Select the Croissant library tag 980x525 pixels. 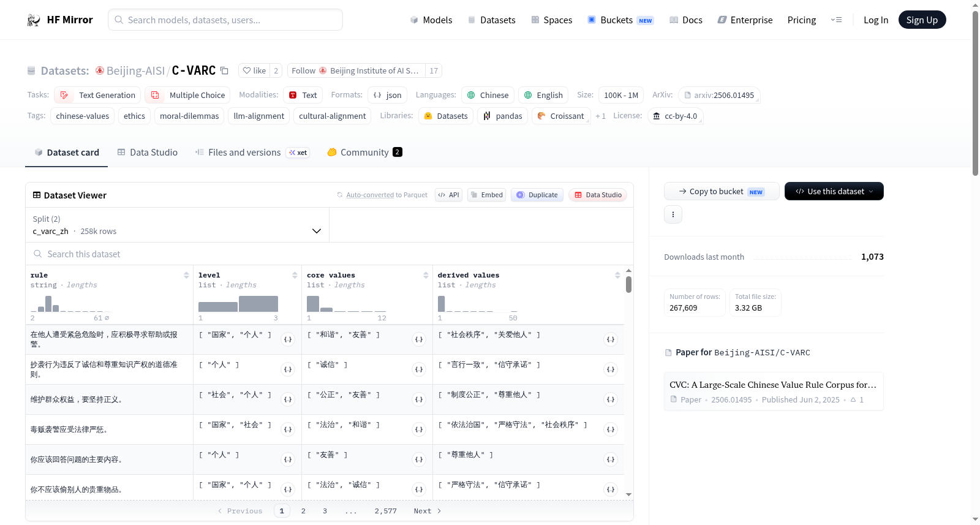pos(561,116)
